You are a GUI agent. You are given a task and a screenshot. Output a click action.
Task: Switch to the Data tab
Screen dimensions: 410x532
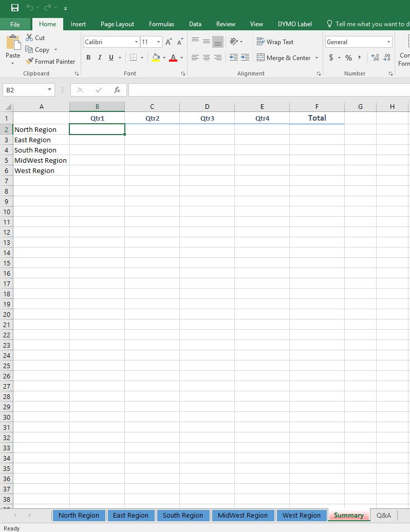click(x=195, y=24)
